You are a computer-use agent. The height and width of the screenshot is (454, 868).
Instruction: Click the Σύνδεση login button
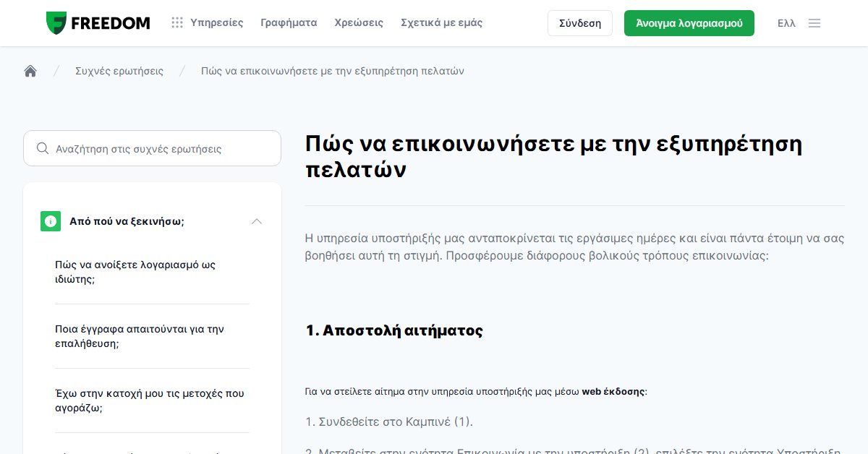coord(580,23)
